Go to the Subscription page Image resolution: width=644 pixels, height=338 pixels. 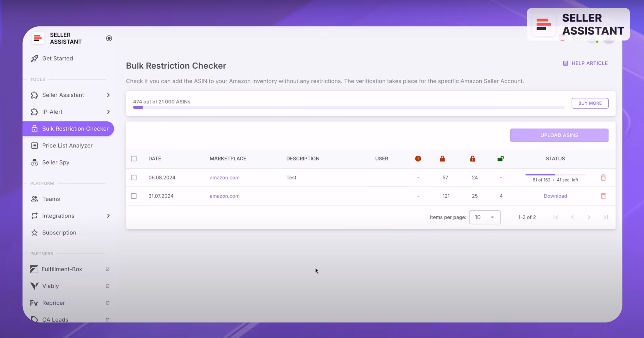tap(59, 233)
